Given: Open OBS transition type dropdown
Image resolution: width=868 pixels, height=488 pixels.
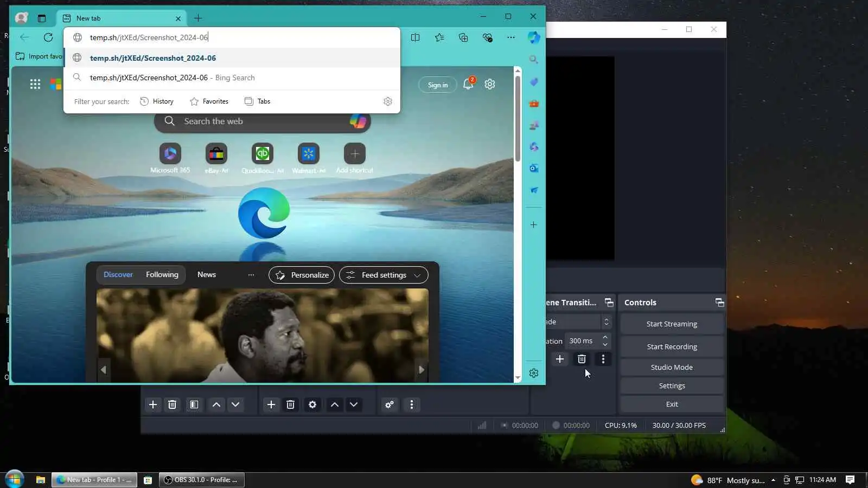Looking at the screenshot, I should coord(579,322).
